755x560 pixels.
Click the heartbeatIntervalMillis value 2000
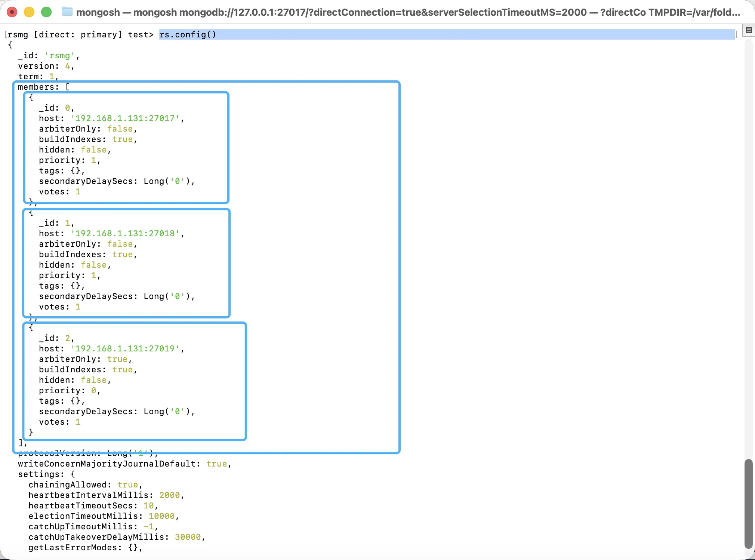pos(169,495)
